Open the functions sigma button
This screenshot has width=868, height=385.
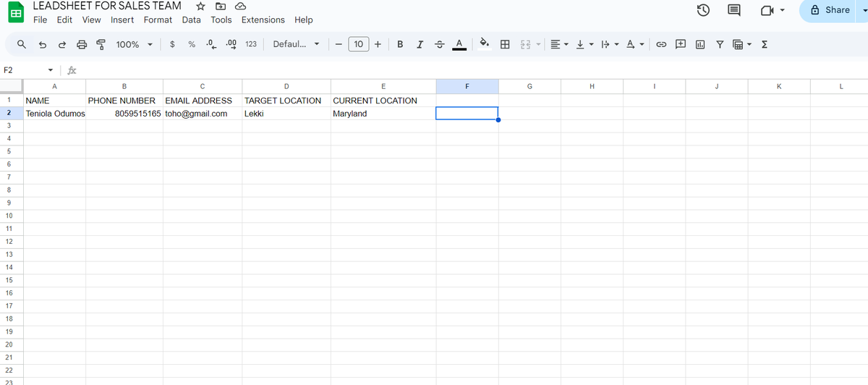[765, 44]
